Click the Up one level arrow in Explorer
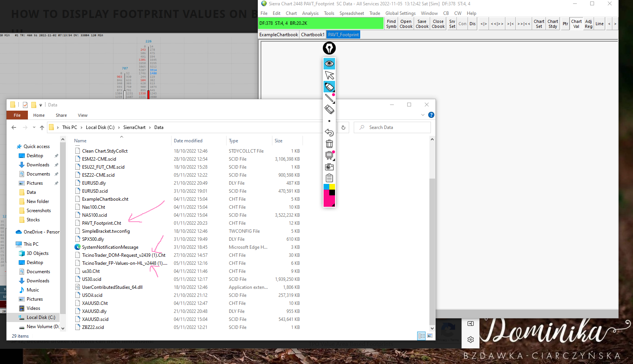 click(x=42, y=127)
